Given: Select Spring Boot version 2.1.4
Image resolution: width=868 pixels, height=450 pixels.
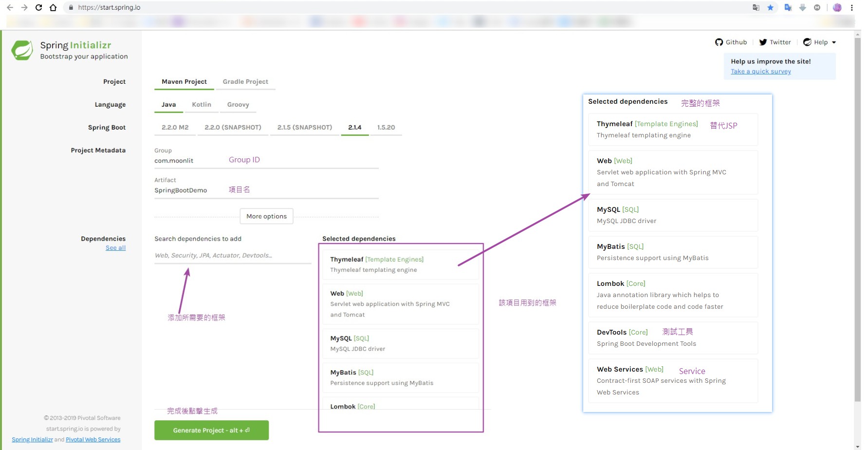Looking at the screenshot, I should click(355, 128).
